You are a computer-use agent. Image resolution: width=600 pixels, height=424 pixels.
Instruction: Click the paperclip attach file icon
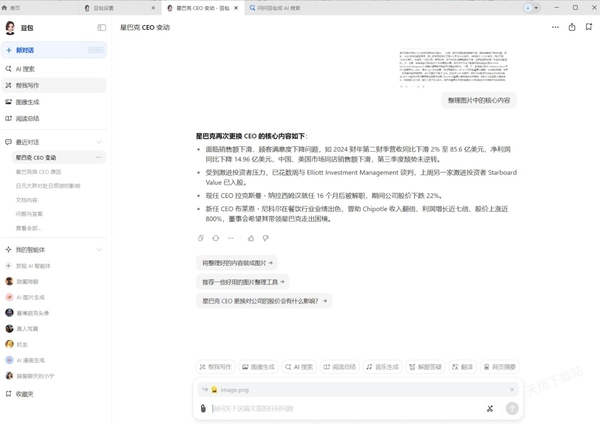click(203, 408)
